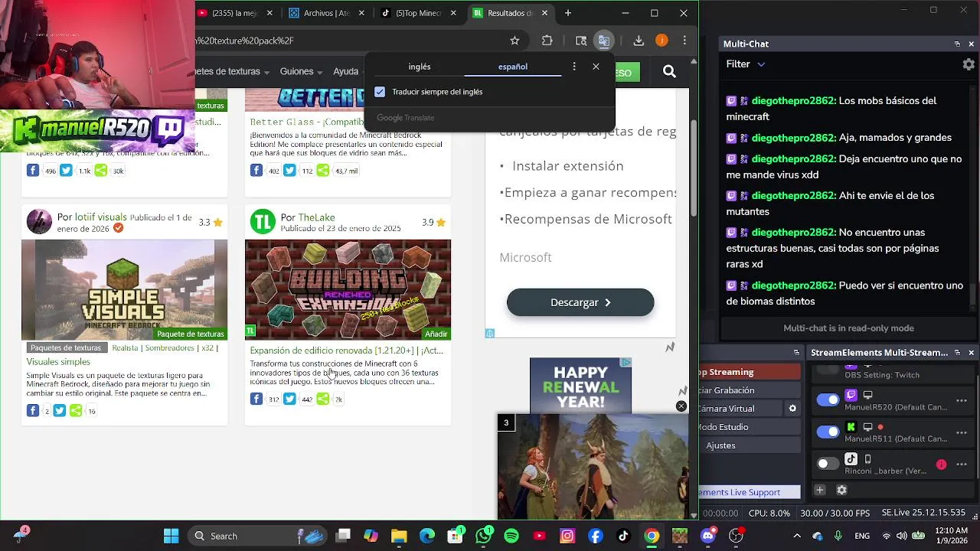Add a new stream destination with plus
The height and width of the screenshot is (551, 980).
[820, 490]
